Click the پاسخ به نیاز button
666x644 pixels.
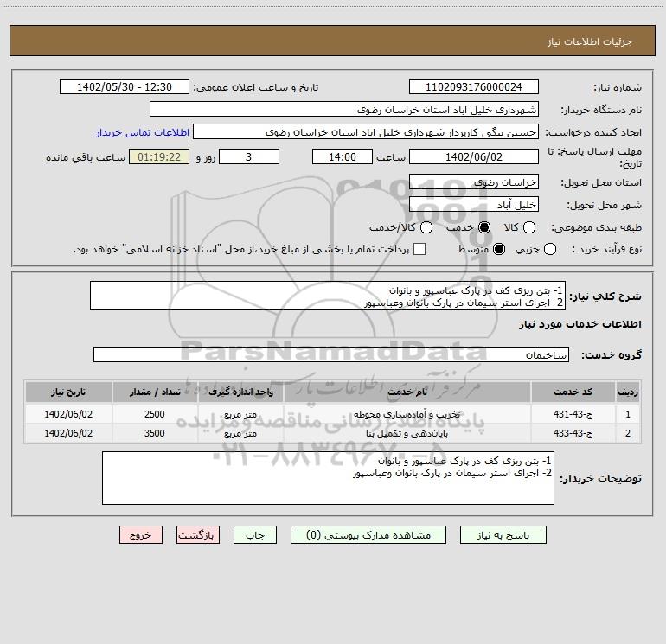point(503,535)
